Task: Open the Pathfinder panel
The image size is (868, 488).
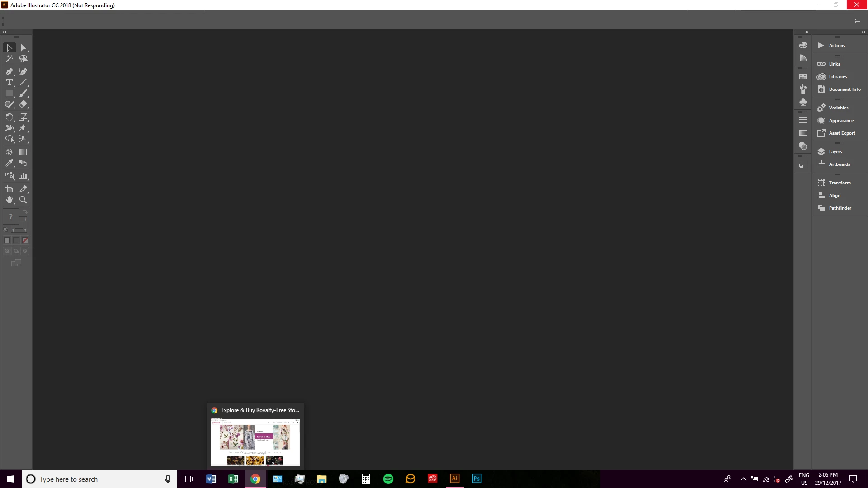Action: pyautogui.click(x=840, y=208)
